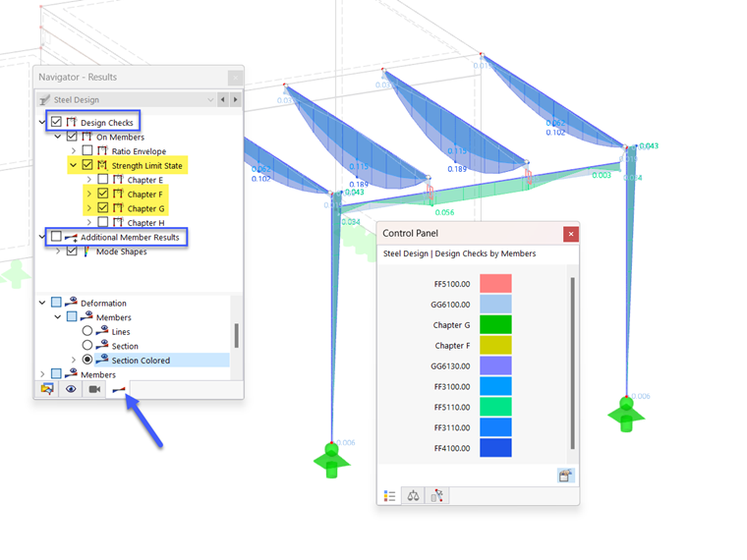Viewport: 747px width, 560px height.
Task: Expand Chapter G node
Action: 89,208
